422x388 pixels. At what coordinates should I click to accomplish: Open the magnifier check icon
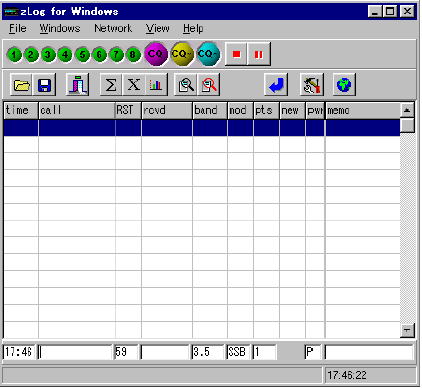[186, 85]
